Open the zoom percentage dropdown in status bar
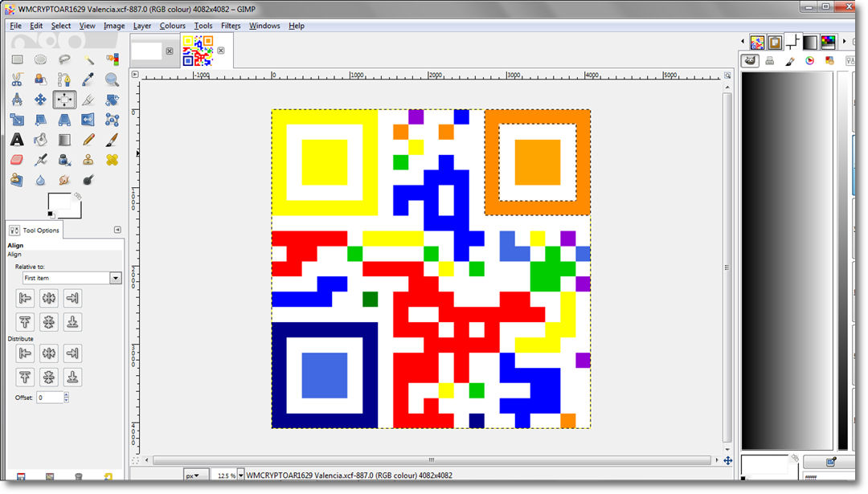Image resolution: width=868 pixels, height=494 pixels. coord(240,476)
